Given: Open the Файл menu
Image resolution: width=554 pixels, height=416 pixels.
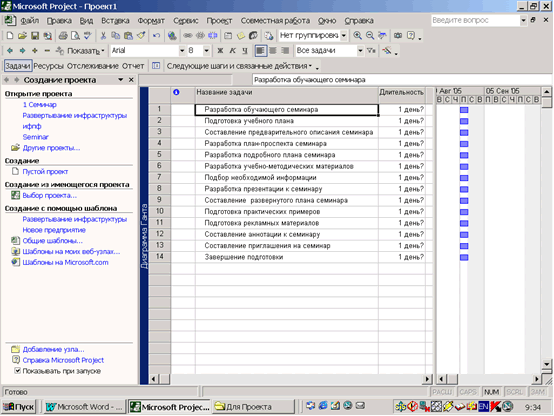Looking at the screenshot, I should [30, 21].
